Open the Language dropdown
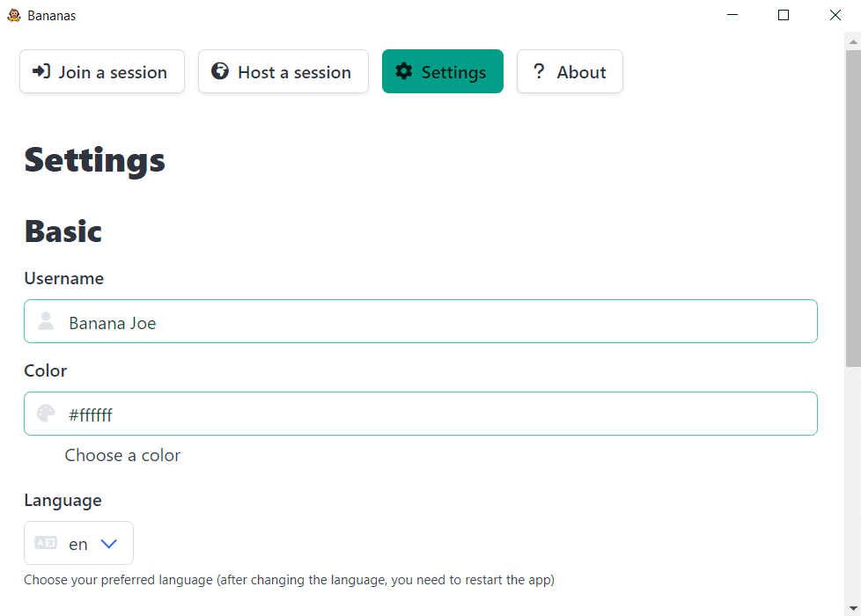Screen dimensions: 861x616 [x=78, y=543]
